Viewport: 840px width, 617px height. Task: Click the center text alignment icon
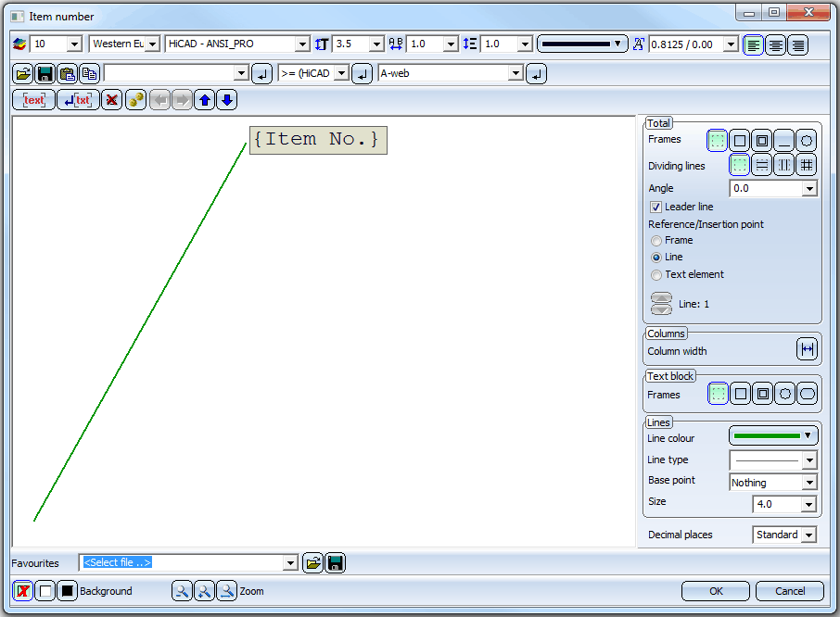(x=775, y=44)
